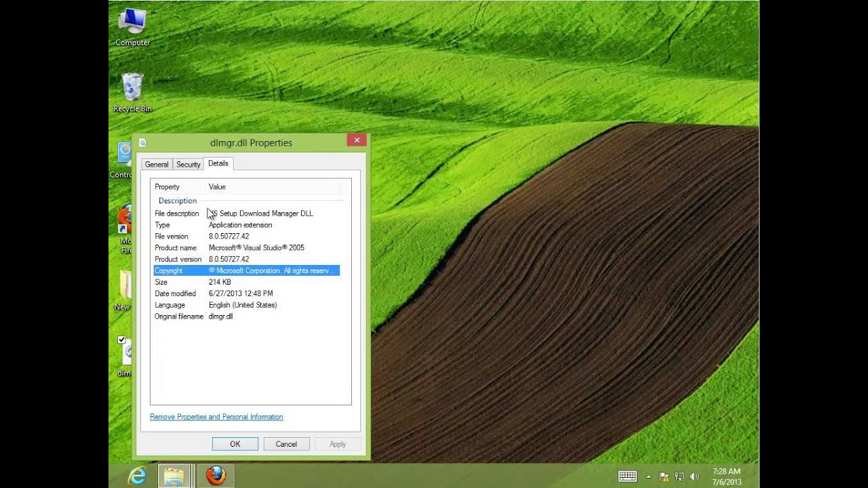Select the Type row label
This screenshot has width=868, height=488.
point(162,225)
